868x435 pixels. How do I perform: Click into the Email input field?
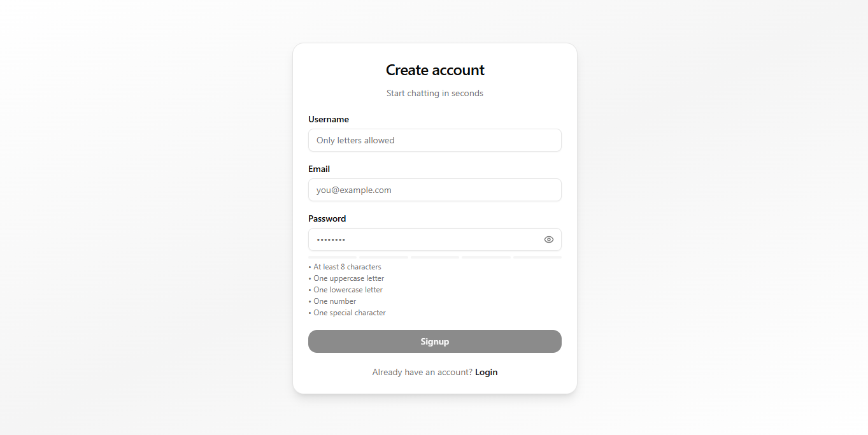point(434,190)
